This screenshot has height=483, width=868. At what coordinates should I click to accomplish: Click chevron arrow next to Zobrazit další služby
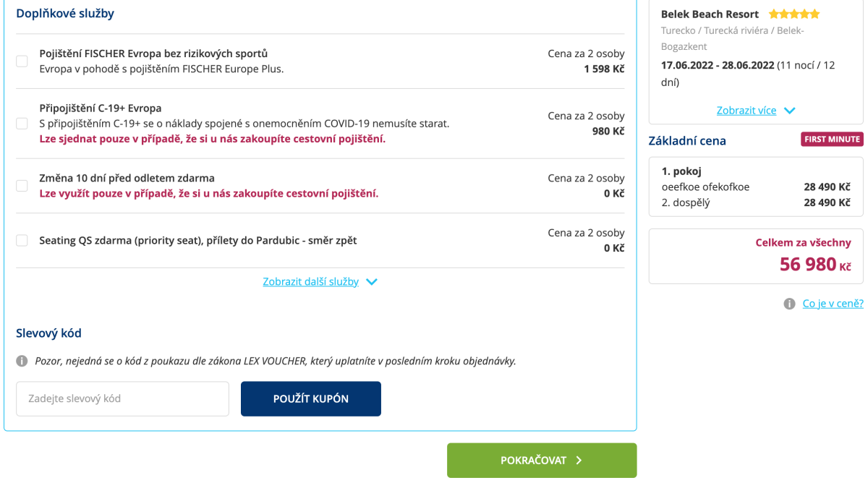372,282
